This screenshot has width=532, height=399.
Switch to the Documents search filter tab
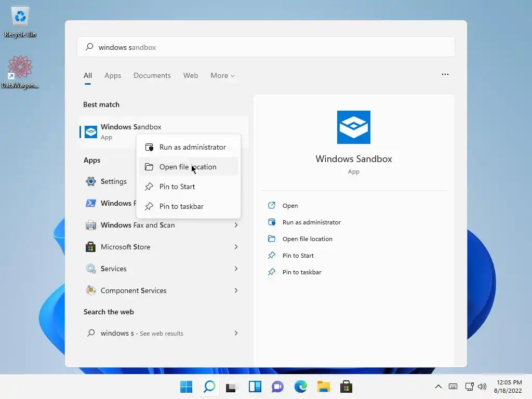(152, 75)
